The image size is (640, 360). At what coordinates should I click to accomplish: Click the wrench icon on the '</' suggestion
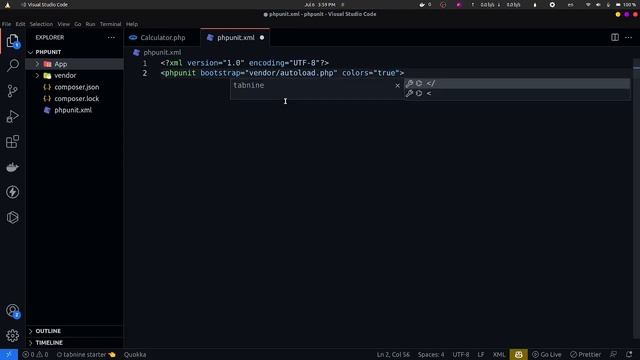click(409, 83)
